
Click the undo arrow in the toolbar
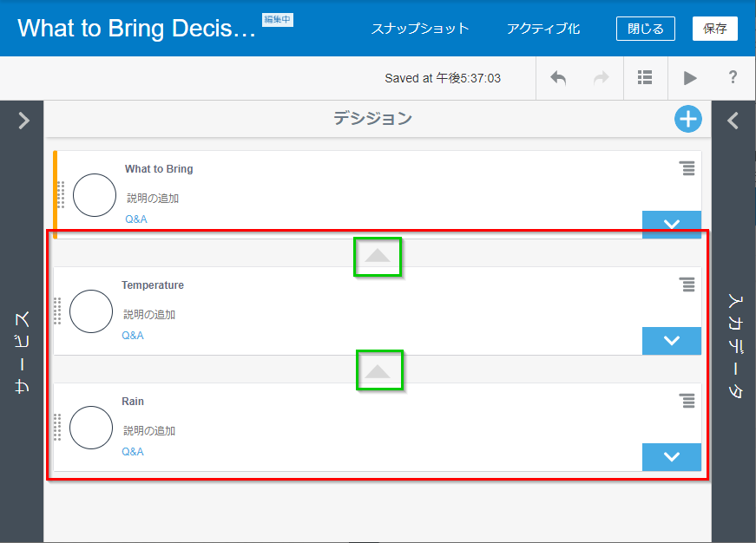(x=558, y=78)
